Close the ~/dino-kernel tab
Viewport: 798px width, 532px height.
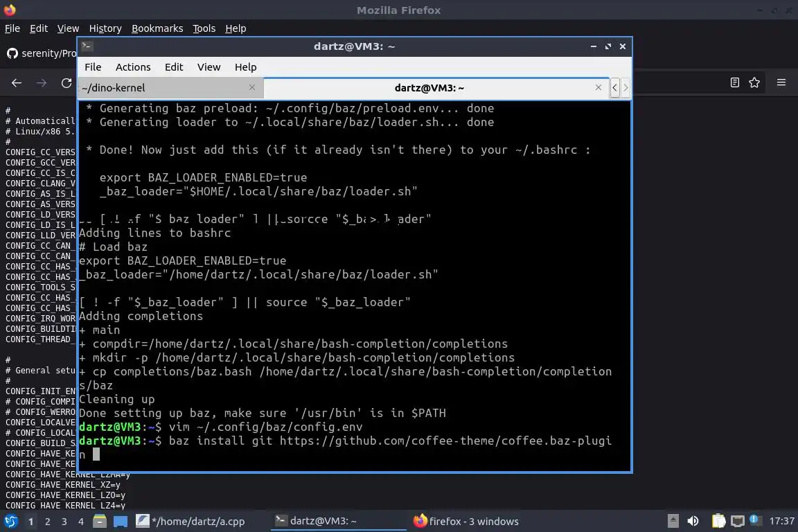pos(252,87)
